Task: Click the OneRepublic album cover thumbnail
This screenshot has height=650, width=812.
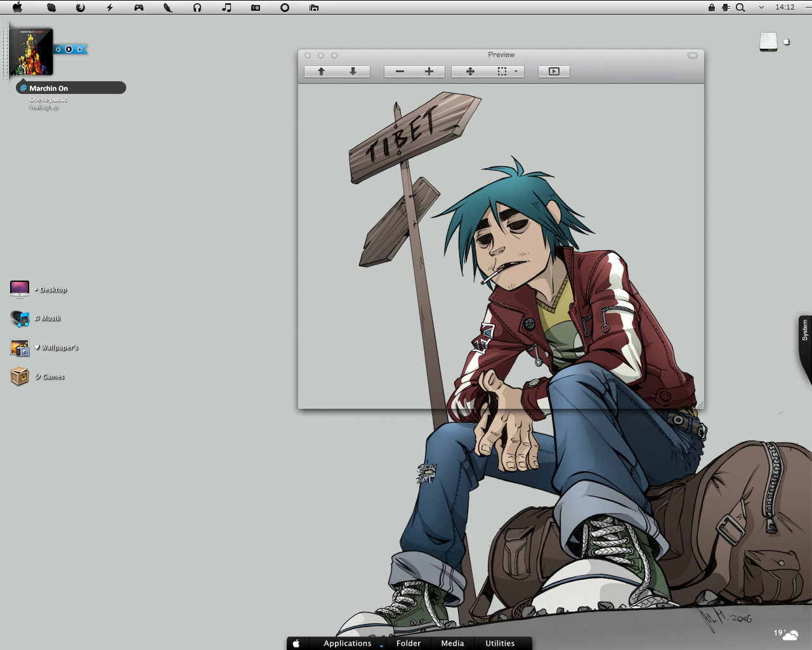Action: 31,52
